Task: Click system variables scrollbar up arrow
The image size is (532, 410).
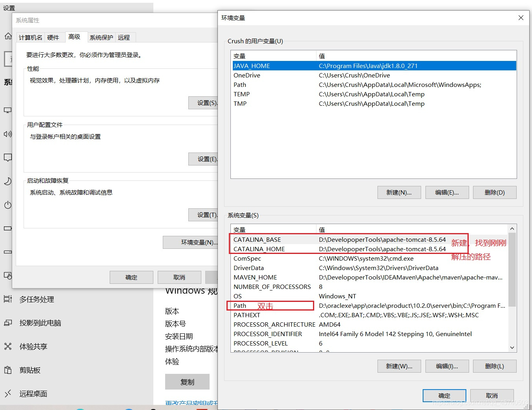Action: [x=512, y=229]
